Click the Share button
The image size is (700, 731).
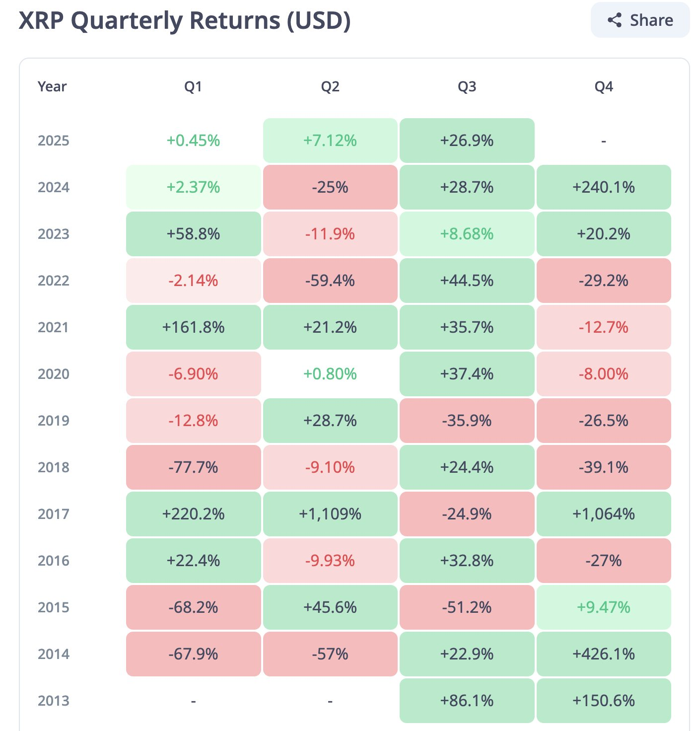coord(640,20)
